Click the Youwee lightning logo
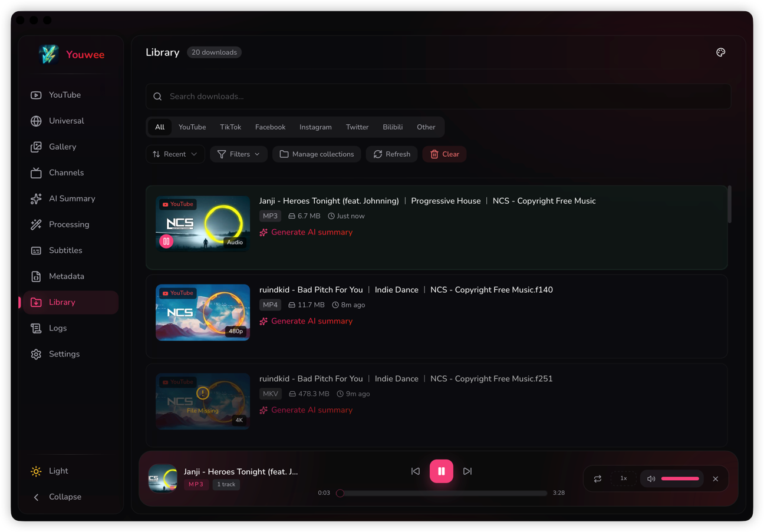The width and height of the screenshot is (764, 532). click(x=49, y=54)
